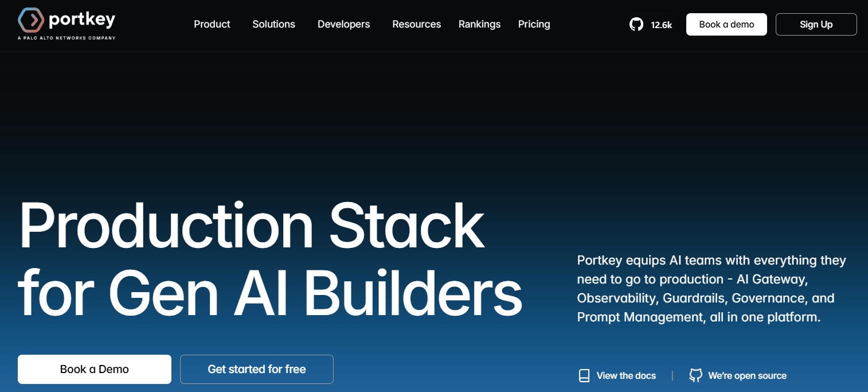This screenshot has height=392, width=868.
Task: Open the We're open source link
Action: coord(747,376)
